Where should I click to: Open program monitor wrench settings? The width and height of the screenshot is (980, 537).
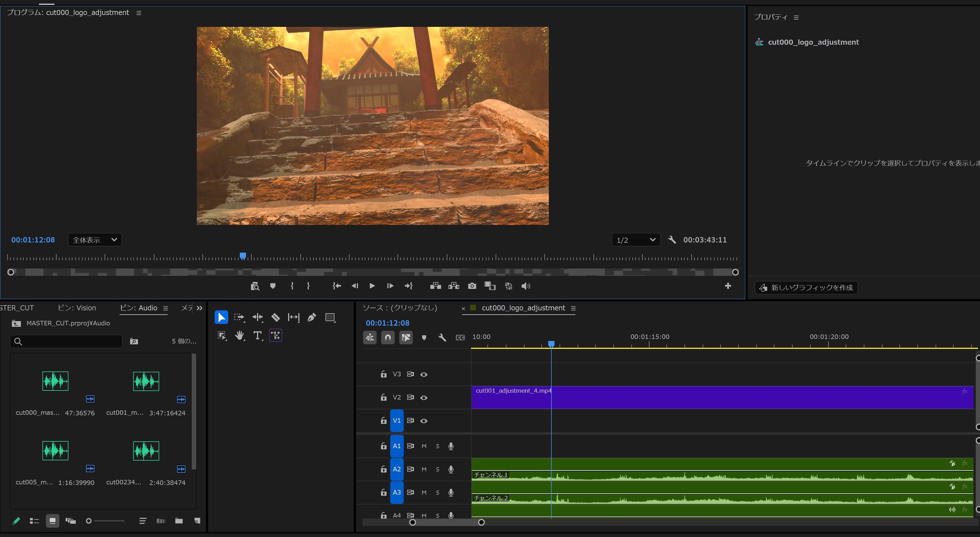click(672, 240)
